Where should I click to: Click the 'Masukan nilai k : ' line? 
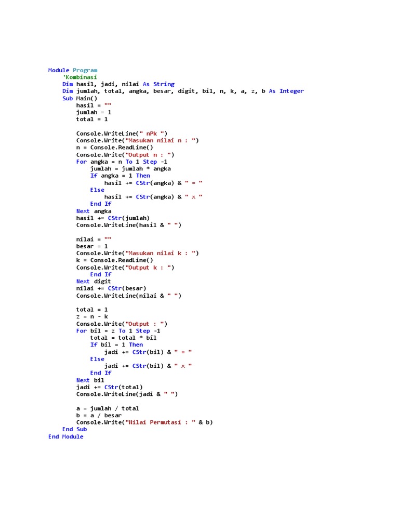click(x=137, y=253)
